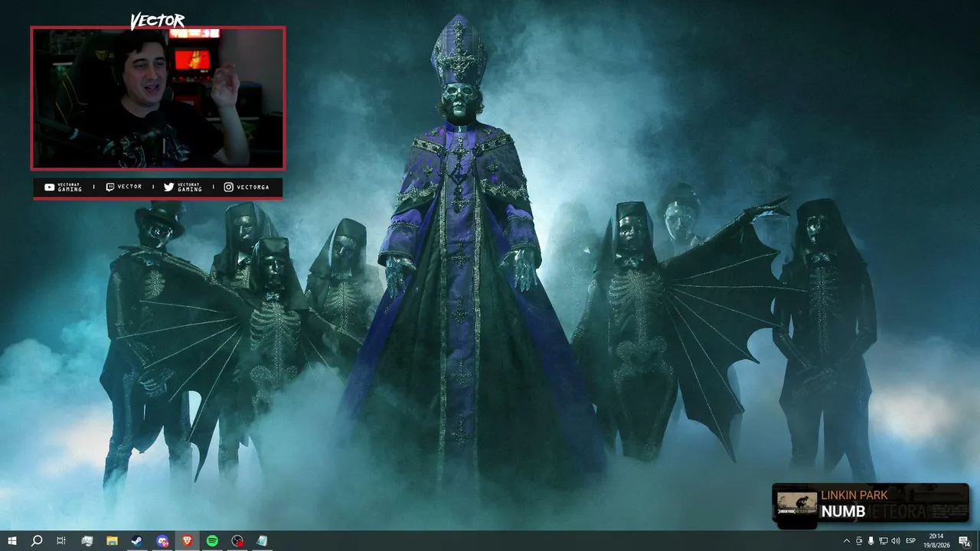Switch to Brave browser window

tap(188, 541)
